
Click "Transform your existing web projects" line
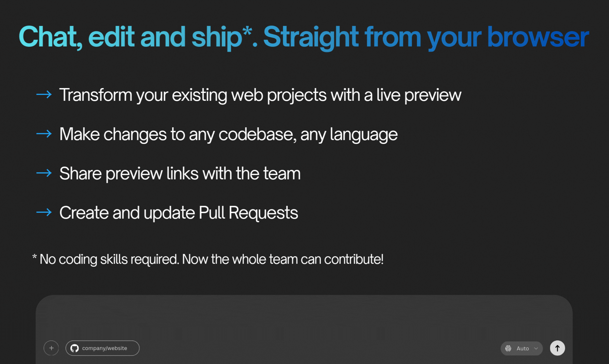tap(260, 95)
